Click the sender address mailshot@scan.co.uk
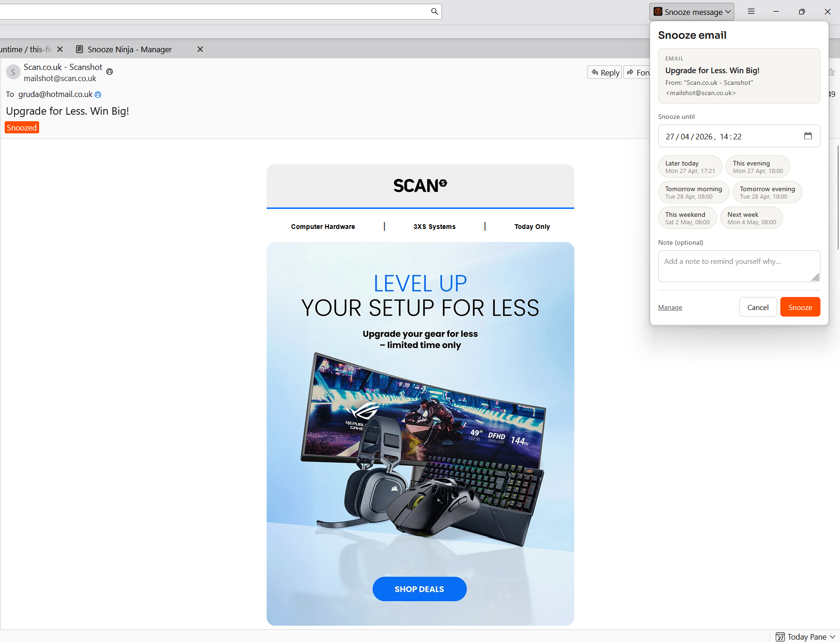 click(60, 78)
